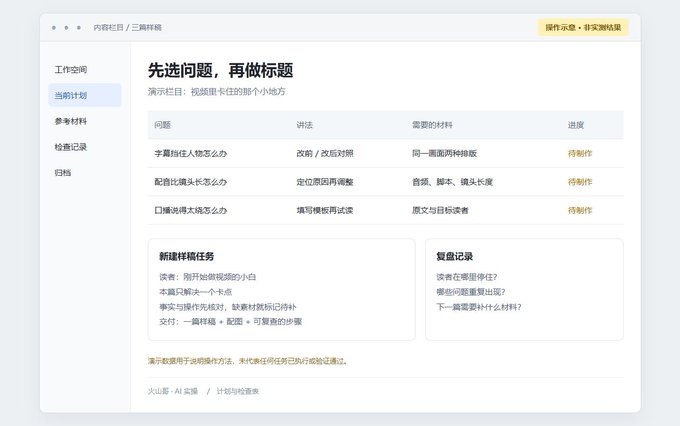Click the question 读者在哪里停住?

pyautogui.click(x=467, y=277)
